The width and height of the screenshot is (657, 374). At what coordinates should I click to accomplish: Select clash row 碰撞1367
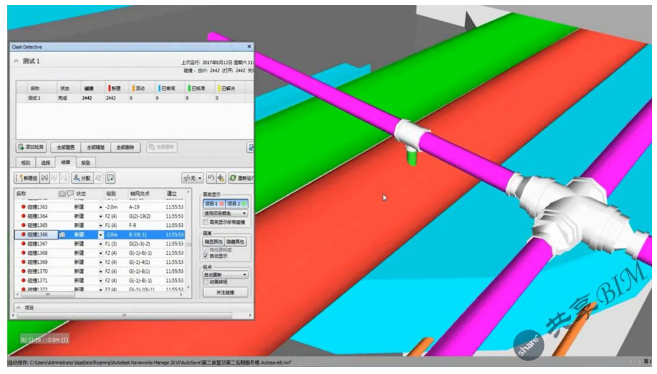100,244
